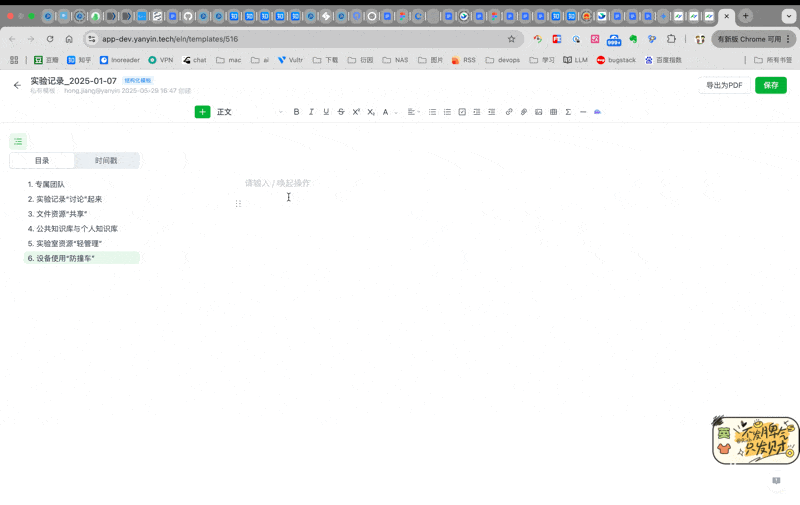Open the VPN bookmark

[x=160, y=60]
